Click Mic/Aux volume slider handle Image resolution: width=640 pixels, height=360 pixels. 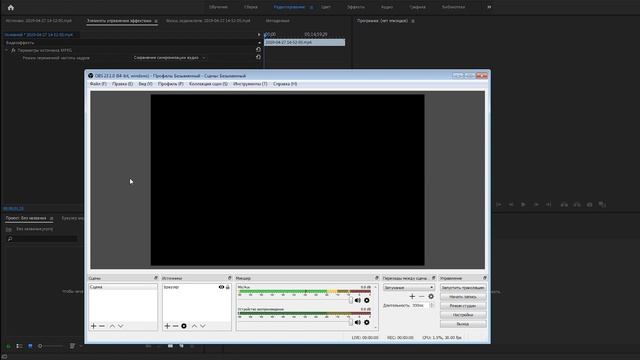point(351,300)
